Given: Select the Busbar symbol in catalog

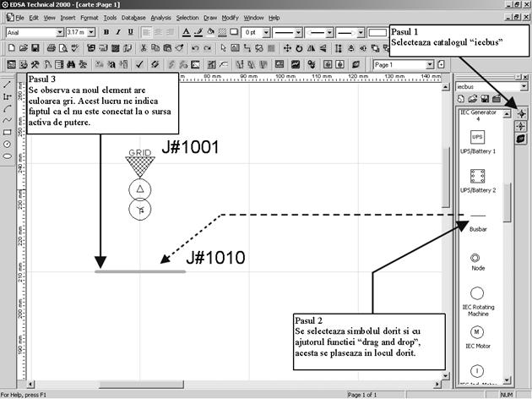Looking at the screenshot, I should pyautogui.click(x=477, y=228).
